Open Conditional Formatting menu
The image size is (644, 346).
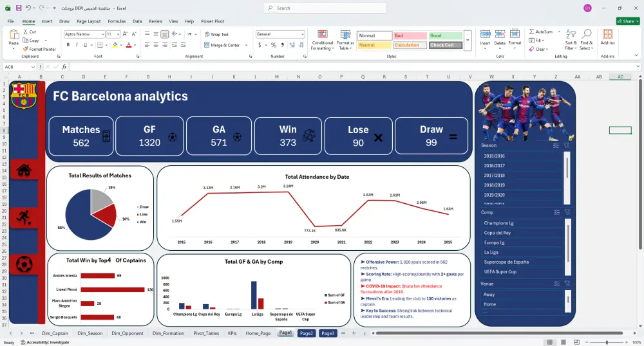323,40
